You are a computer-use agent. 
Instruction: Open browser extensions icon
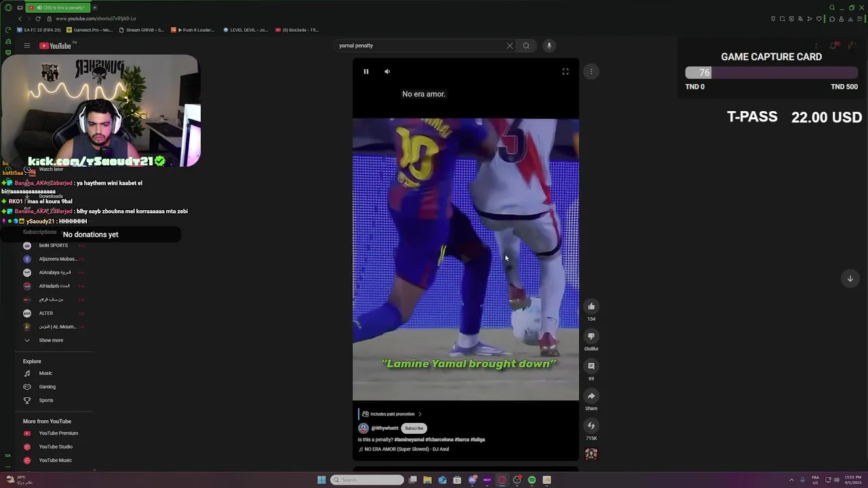[x=832, y=19]
